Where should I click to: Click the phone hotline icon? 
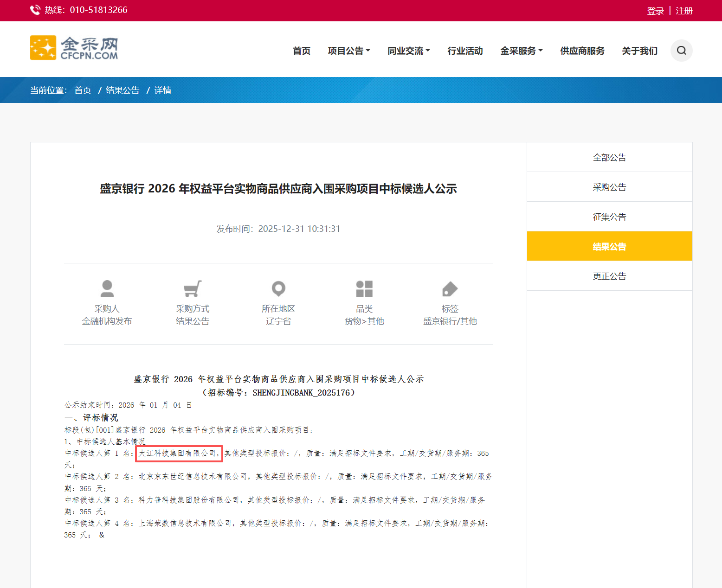pyautogui.click(x=35, y=10)
